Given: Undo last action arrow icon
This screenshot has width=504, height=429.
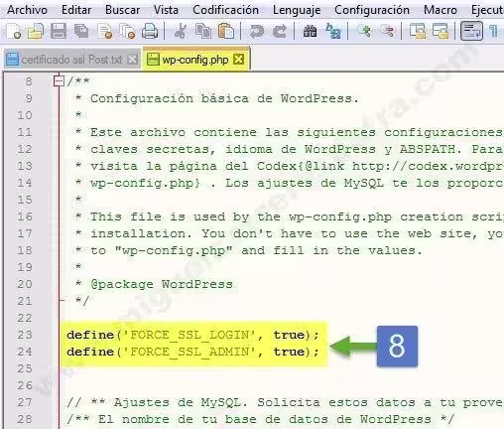Looking at the screenshot, I should (257, 32).
